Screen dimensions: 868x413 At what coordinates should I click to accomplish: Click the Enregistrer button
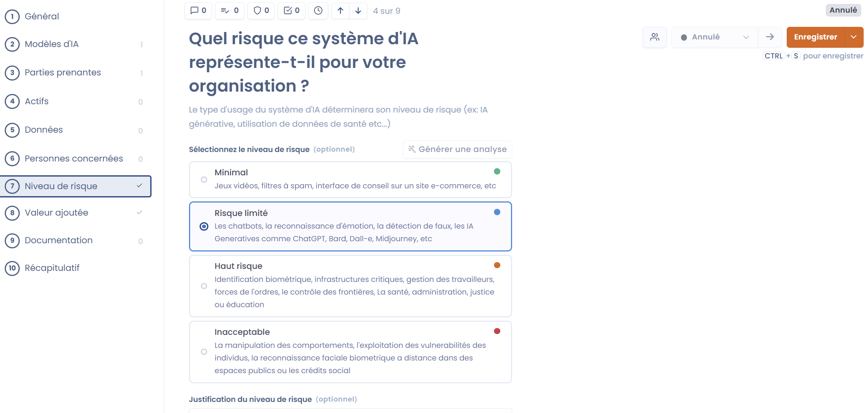[815, 37]
